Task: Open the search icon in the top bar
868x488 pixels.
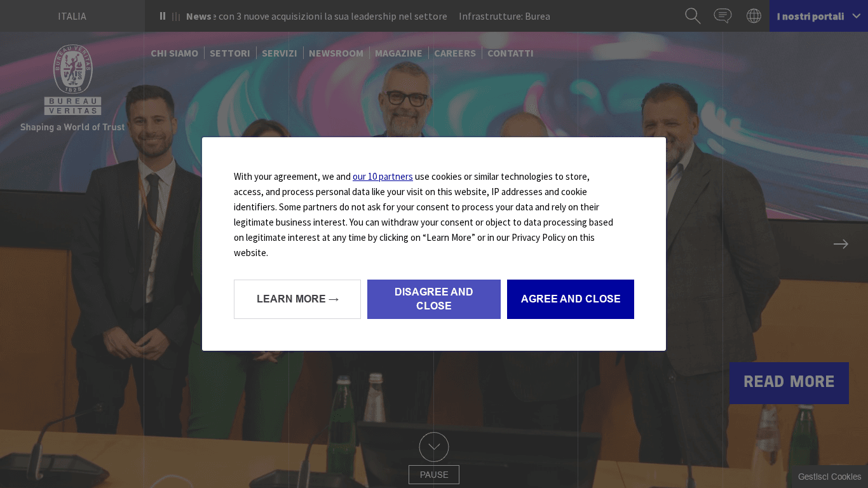Action: click(692, 16)
